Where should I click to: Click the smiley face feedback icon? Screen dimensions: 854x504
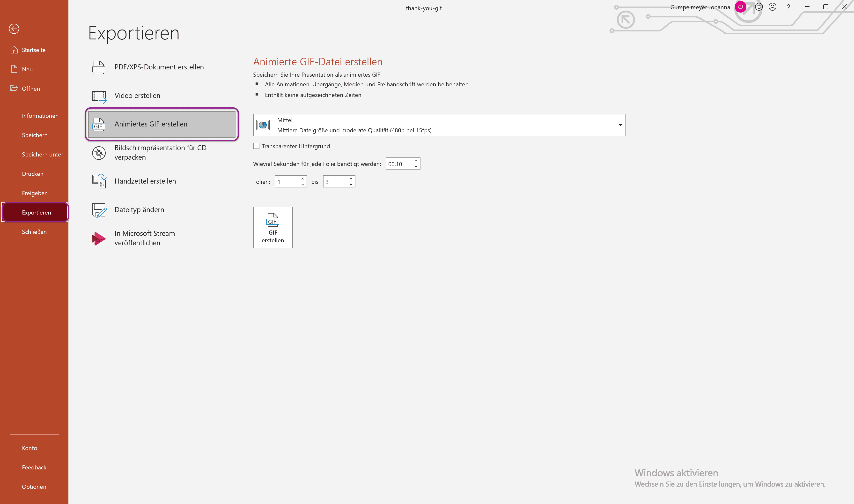tap(758, 7)
